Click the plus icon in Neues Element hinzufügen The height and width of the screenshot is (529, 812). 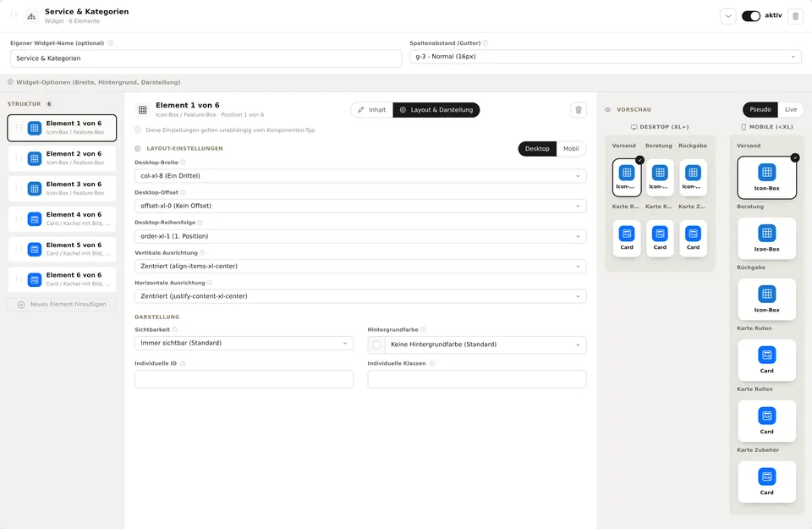(x=21, y=305)
